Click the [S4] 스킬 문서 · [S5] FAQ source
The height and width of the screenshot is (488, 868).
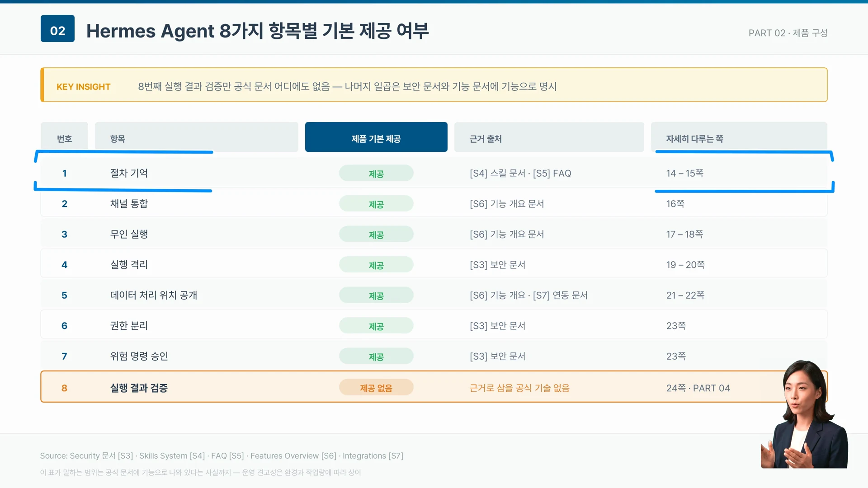coord(520,174)
